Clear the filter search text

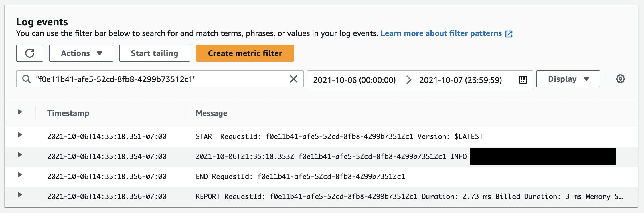point(294,79)
